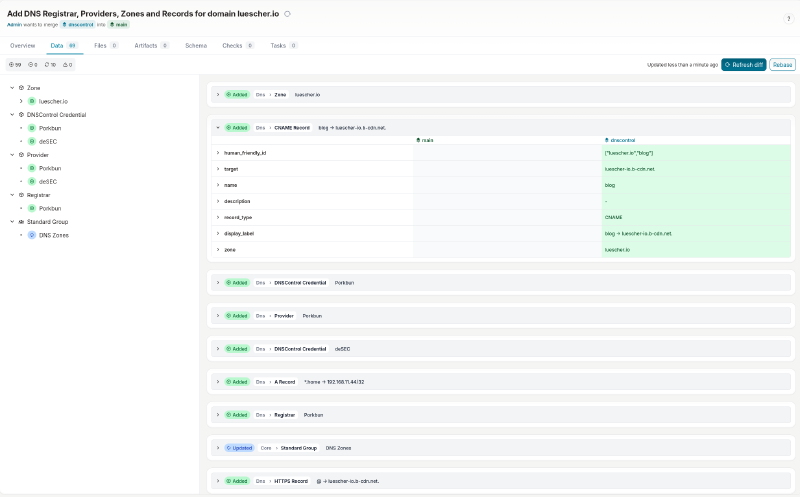This screenshot has height=497, width=800.
Task: Expand the HTTPS Record diff card
Action: coord(218,481)
